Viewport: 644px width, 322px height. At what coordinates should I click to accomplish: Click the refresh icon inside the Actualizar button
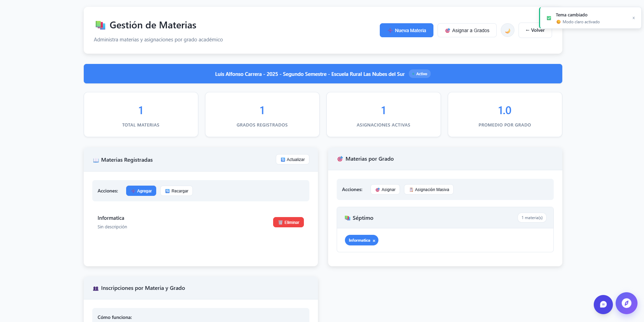(282, 159)
